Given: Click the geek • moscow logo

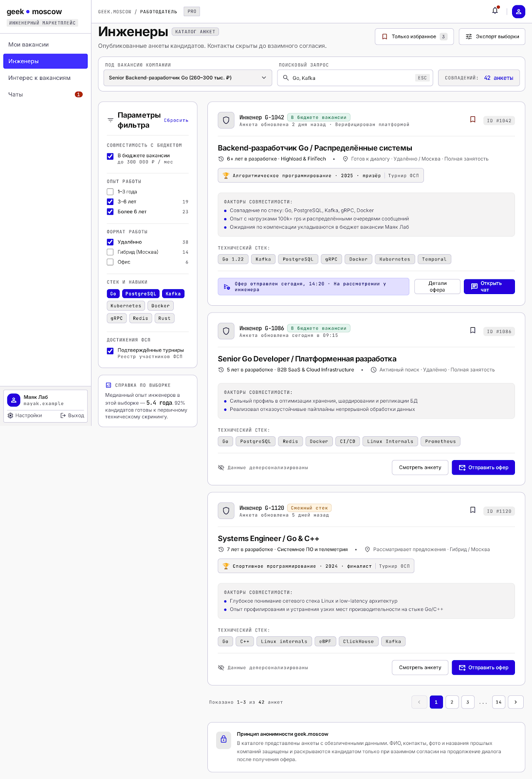Looking at the screenshot, I should [34, 12].
